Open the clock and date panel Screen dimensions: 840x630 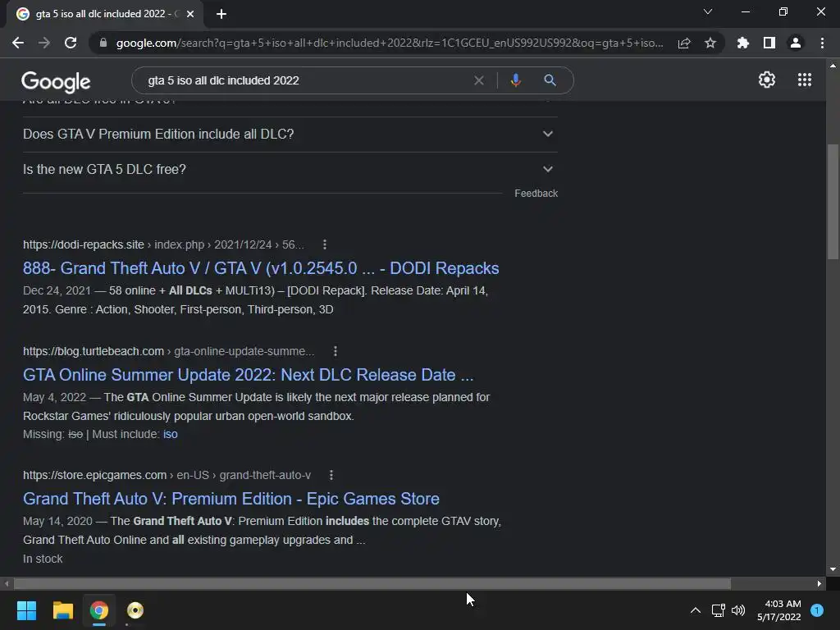pos(779,610)
